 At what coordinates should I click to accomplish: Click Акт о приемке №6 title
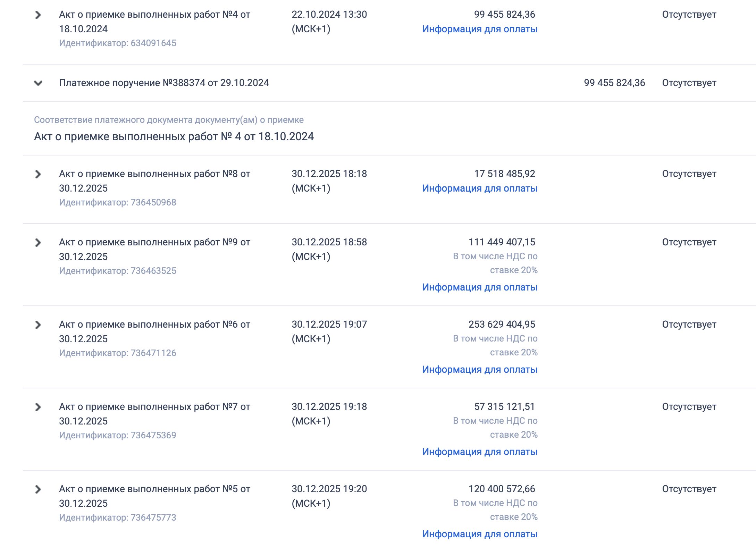pyautogui.click(x=154, y=331)
